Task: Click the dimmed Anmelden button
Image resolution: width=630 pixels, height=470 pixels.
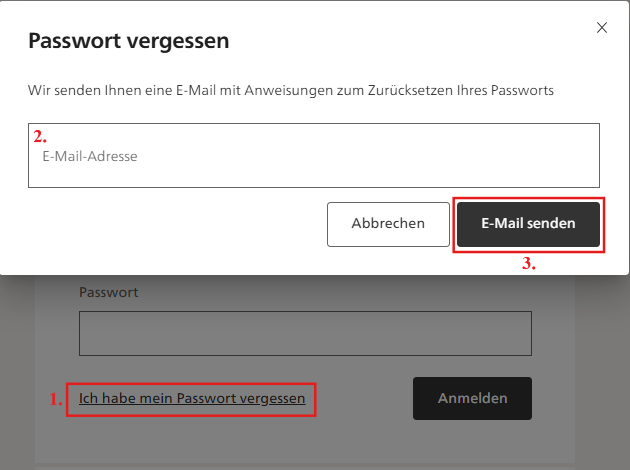Action: [x=472, y=398]
